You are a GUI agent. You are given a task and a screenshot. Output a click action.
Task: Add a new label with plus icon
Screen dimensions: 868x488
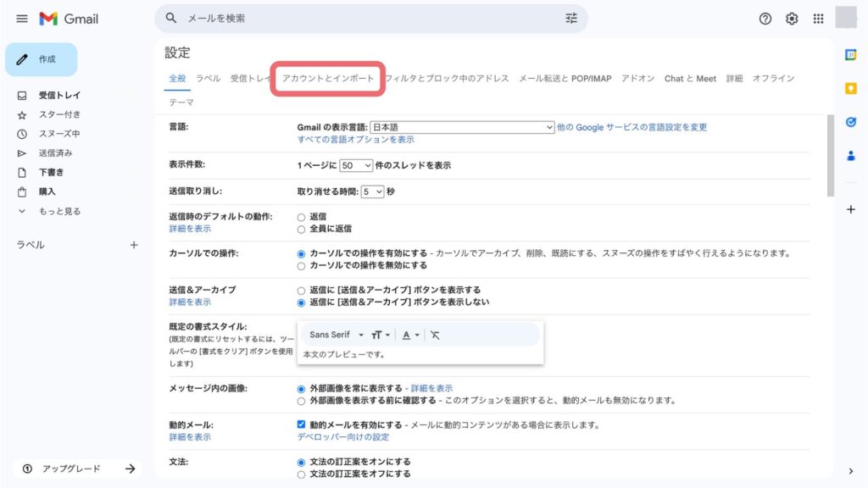(x=133, y=245)
